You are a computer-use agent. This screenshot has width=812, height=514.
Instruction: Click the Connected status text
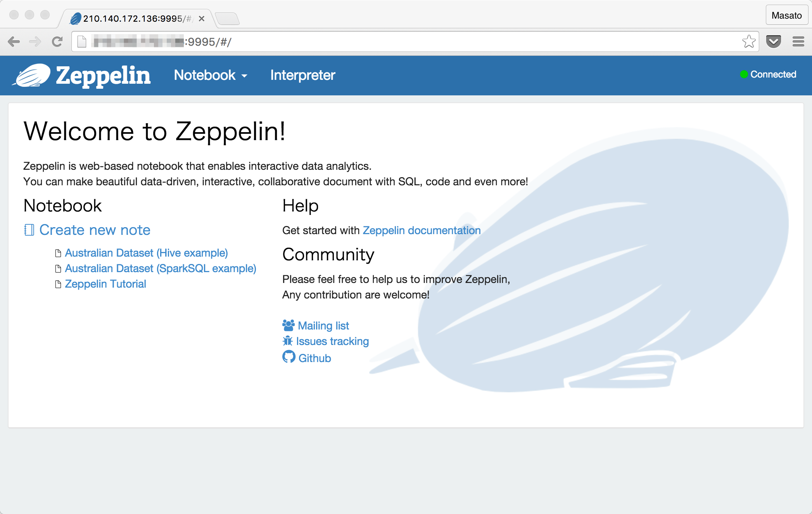click(773, 74)
